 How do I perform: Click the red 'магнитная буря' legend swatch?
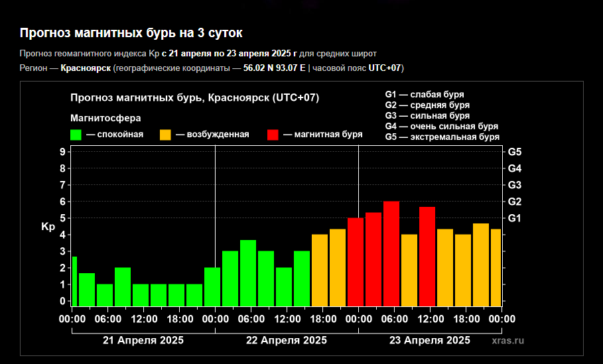273,135
